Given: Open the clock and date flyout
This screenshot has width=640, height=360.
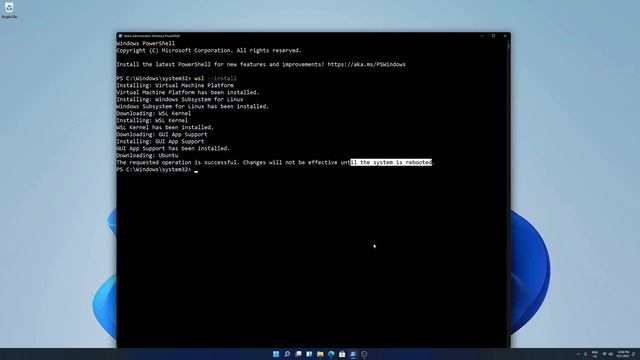Looking at the screenshot, I should 623,354.
